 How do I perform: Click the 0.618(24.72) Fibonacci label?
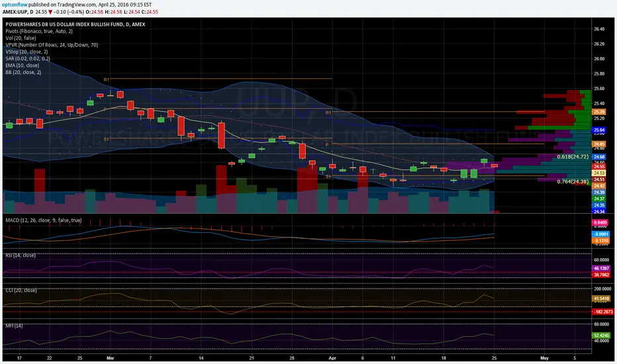pyautogui.click(x=573, y=157)
